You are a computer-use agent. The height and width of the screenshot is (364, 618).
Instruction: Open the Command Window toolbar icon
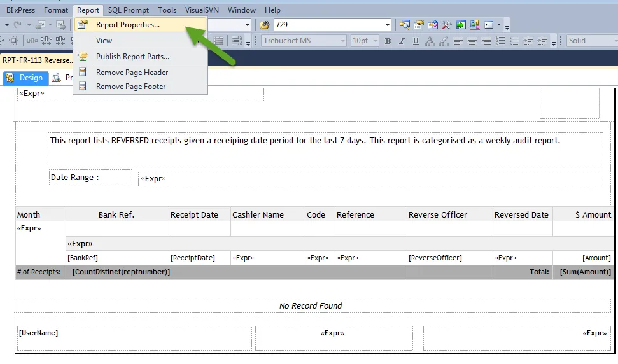click(x=489, y=25)
